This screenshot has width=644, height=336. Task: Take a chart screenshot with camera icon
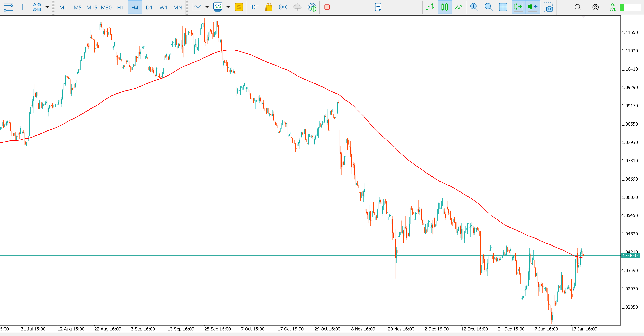click(548, 7)
